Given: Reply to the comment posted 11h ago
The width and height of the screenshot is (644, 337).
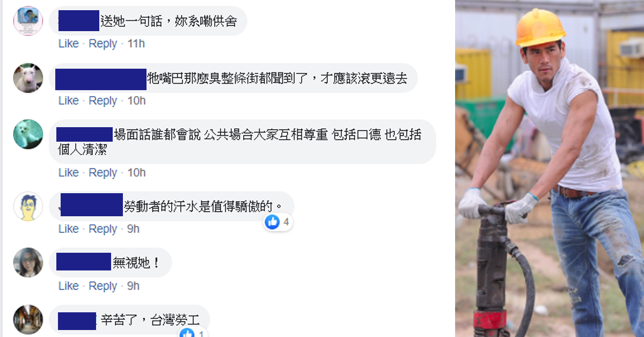Looking at the screenshot, I should click(x=103, y=43).
